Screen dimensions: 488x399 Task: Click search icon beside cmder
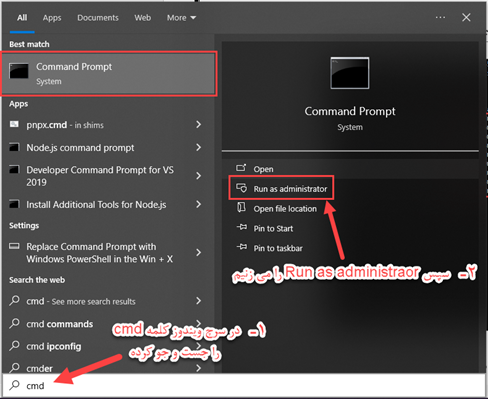[x=14, y=368]
